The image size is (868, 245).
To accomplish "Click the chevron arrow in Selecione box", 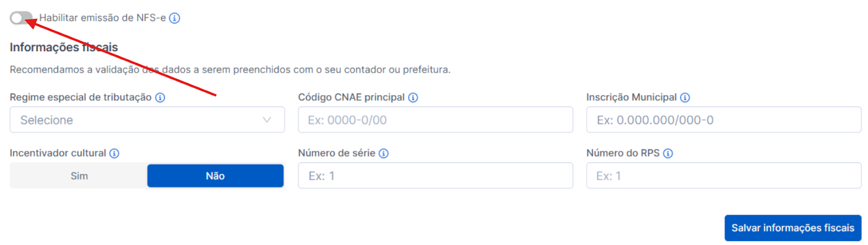I will pos(267,120).
